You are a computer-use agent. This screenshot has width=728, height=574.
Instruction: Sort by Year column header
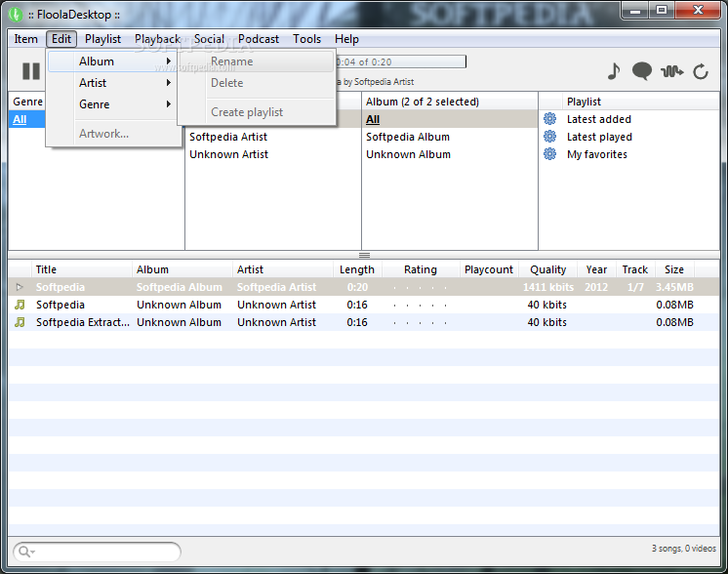tap(596, 269)
